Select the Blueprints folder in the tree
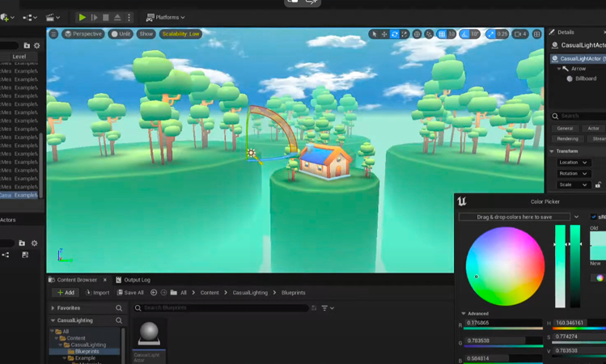The height and width of the screenshot is (364, 606). (84, 352)
